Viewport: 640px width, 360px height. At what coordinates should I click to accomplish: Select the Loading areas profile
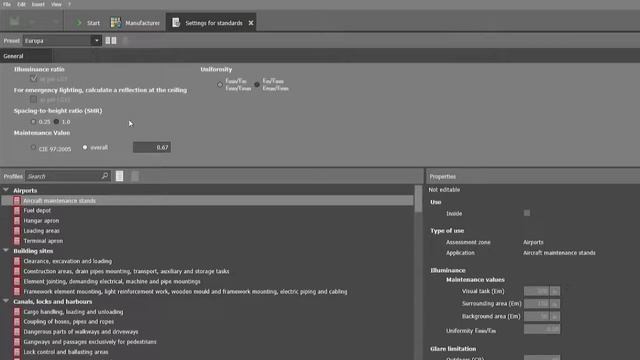(x=41, y=231)
